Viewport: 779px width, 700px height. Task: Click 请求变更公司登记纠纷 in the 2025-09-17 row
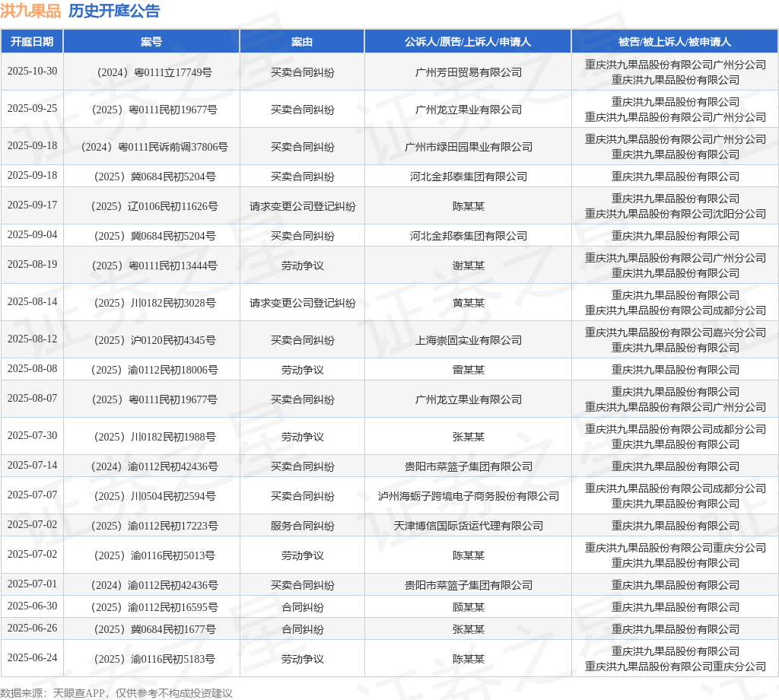point(303,206)
